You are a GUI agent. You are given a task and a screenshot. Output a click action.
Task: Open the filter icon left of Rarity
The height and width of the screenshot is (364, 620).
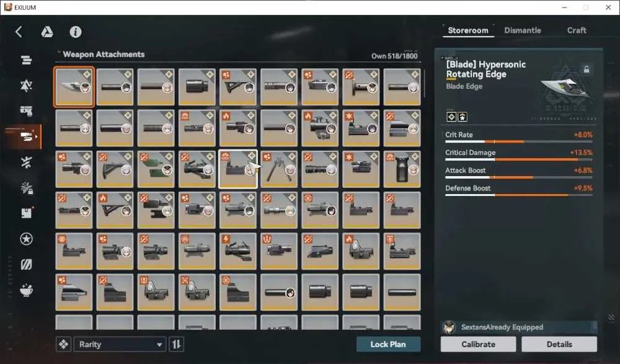pos(63,345)
